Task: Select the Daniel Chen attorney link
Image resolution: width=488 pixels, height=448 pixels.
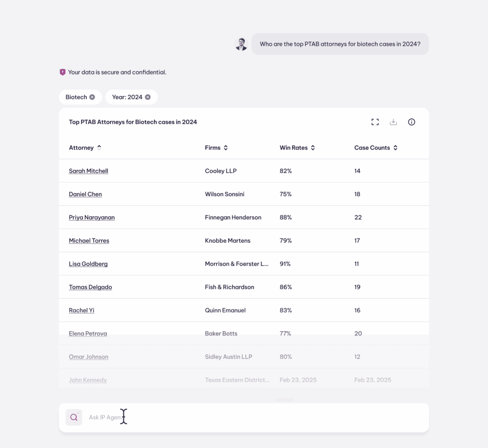Action: (85, 194)
